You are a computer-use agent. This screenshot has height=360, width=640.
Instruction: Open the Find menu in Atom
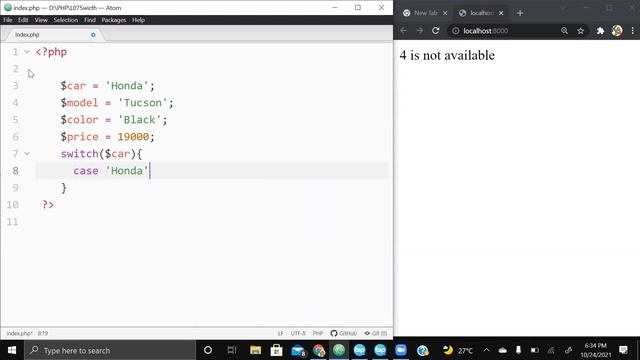click(90, 20)
